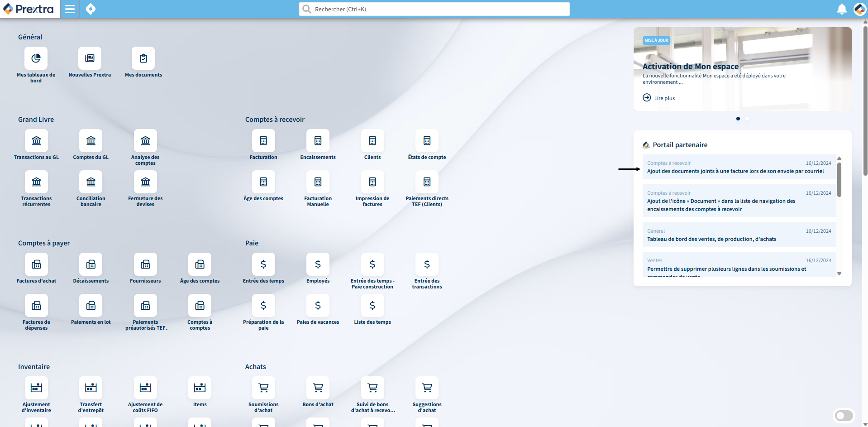Select the first carousel slide dot

point(738,119)
